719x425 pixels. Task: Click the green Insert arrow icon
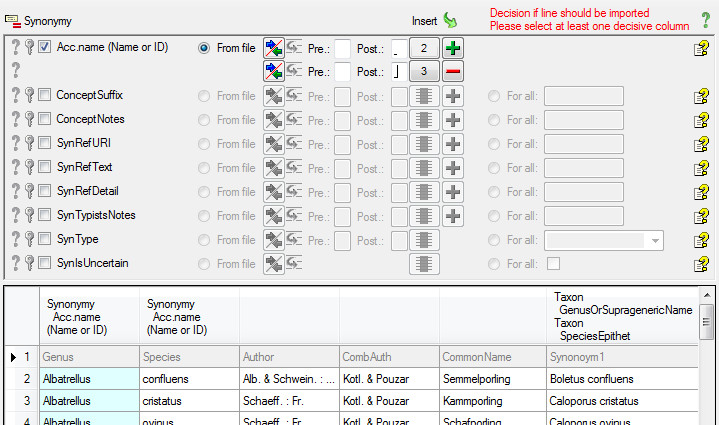click(450, 20)
